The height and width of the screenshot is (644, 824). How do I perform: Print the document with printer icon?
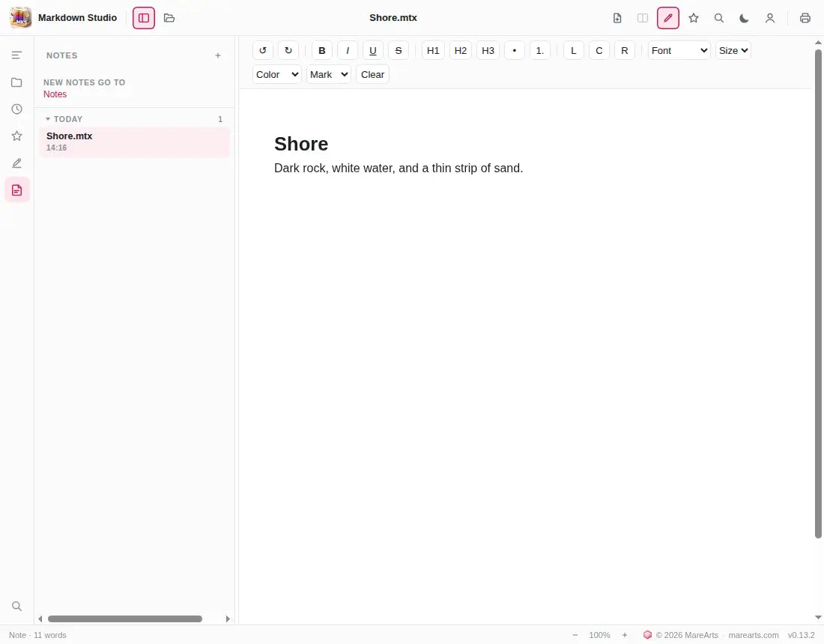[x=805, y=18]
